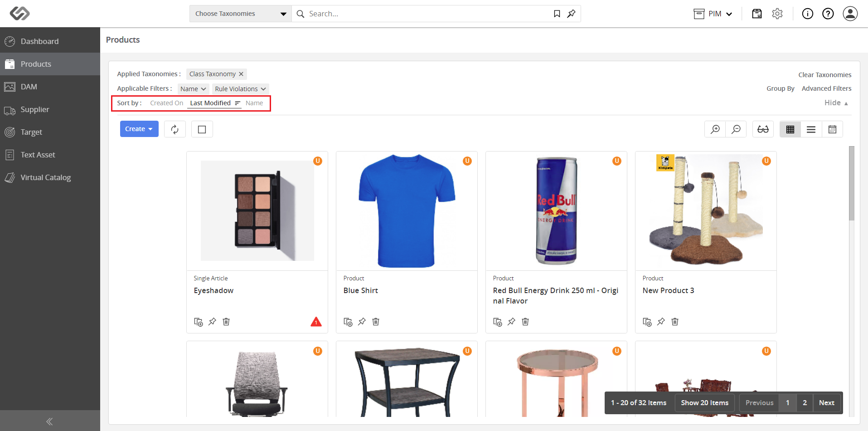Click the product list vertical scrollbar
The height and width of the screenshot is (431, 868).
click(852, 183)
